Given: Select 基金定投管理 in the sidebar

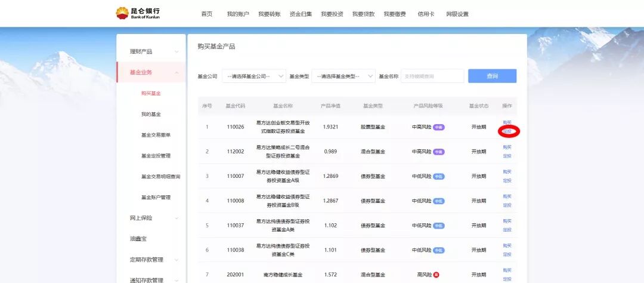Looking at the screenshot, I should [x=156, y=156].
